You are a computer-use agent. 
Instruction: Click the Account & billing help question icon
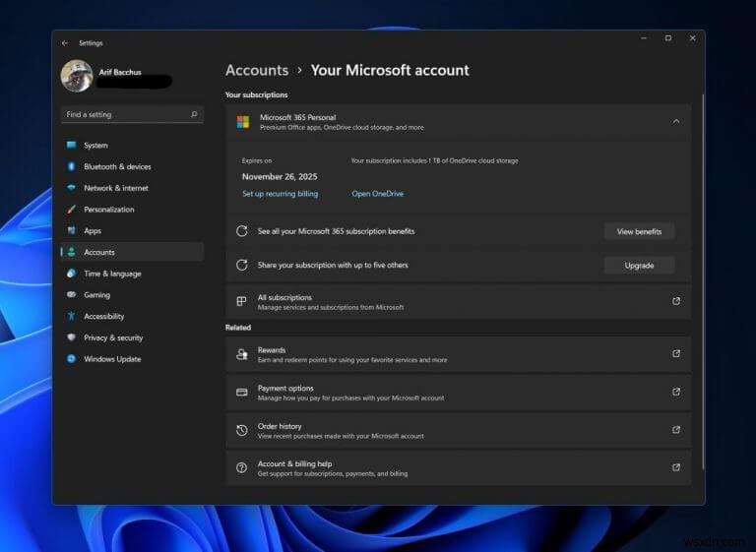click(x=242, y=467)
